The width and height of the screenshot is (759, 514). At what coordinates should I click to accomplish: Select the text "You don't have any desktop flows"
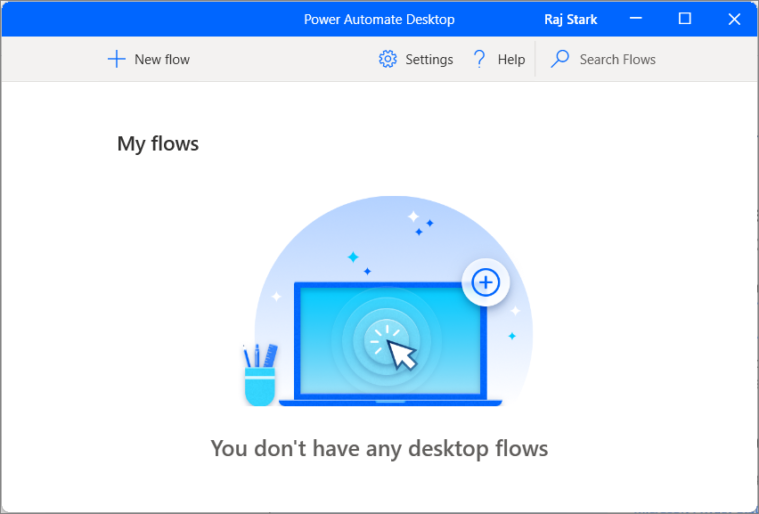(x=379, y=448)
